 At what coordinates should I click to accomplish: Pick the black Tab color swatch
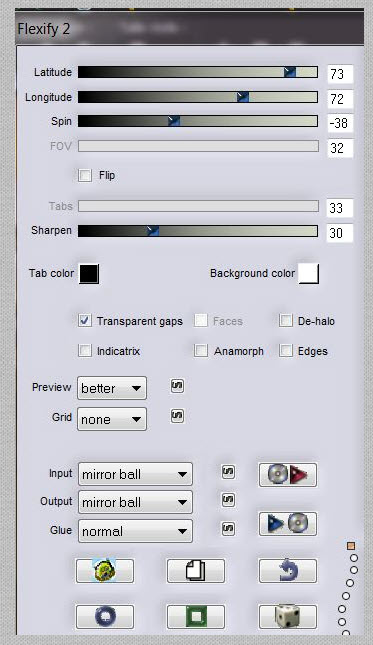[89, 274]
